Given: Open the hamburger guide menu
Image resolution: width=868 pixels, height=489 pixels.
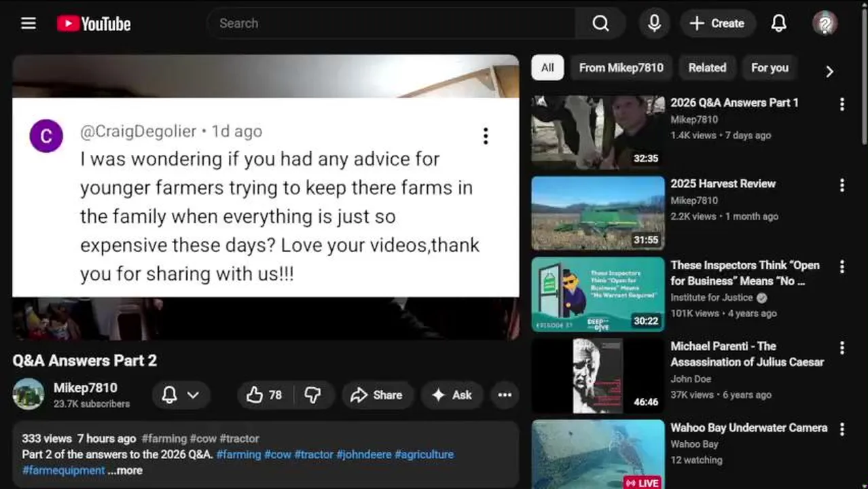Looking at the screenshot, I should point(28,23).
